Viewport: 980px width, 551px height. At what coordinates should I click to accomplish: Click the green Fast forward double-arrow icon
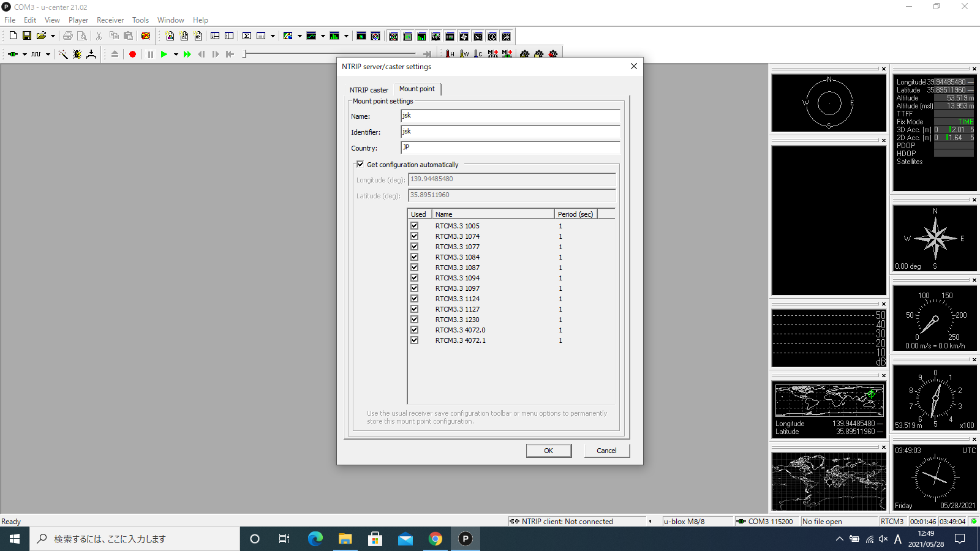pos(187,54)
